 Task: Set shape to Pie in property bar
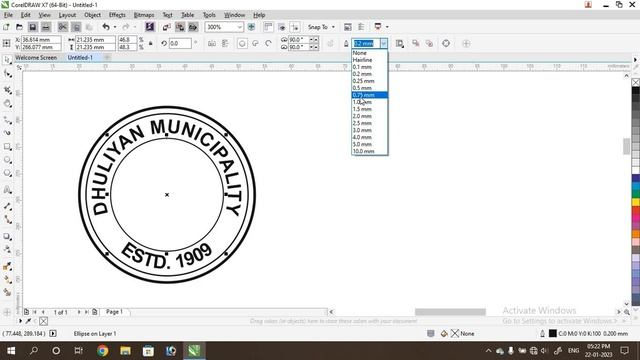coord(256,43)
